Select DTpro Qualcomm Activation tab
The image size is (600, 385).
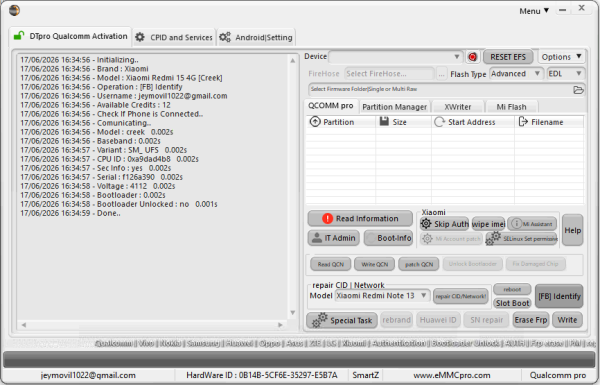(70, 36)
